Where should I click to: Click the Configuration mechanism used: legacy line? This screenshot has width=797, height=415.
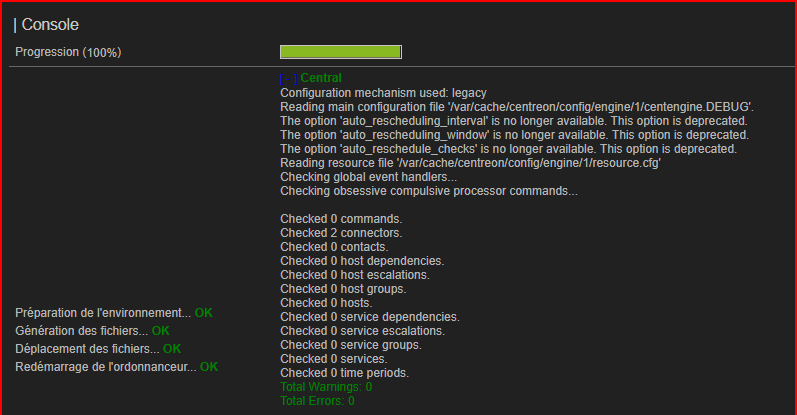[x=383, y=93]
